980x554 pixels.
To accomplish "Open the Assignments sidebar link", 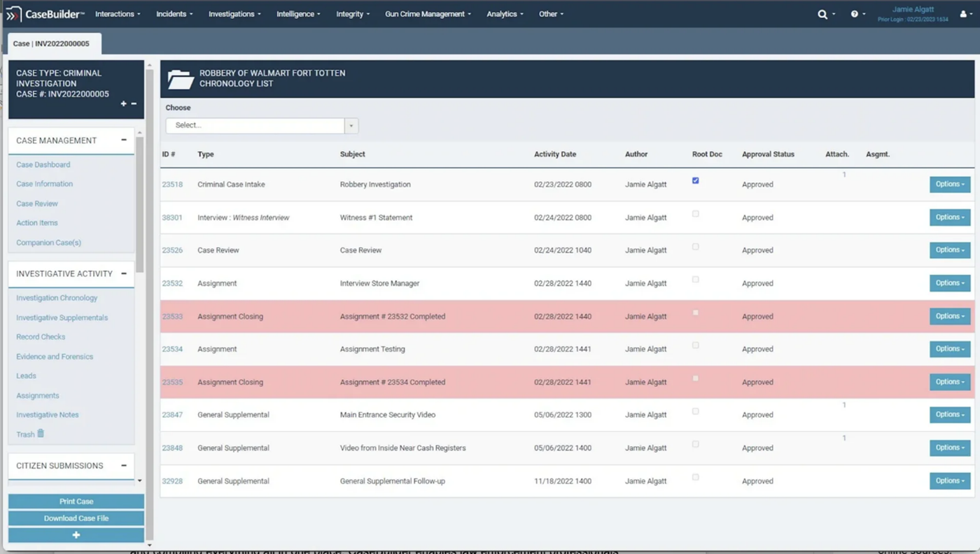I will (38, 396).
